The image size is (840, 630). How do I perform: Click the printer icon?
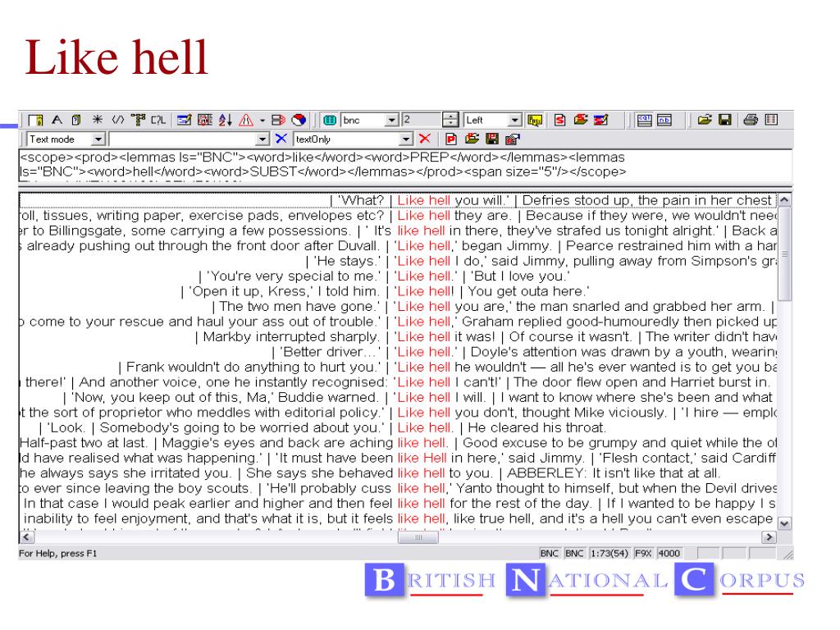pos(751,120)
